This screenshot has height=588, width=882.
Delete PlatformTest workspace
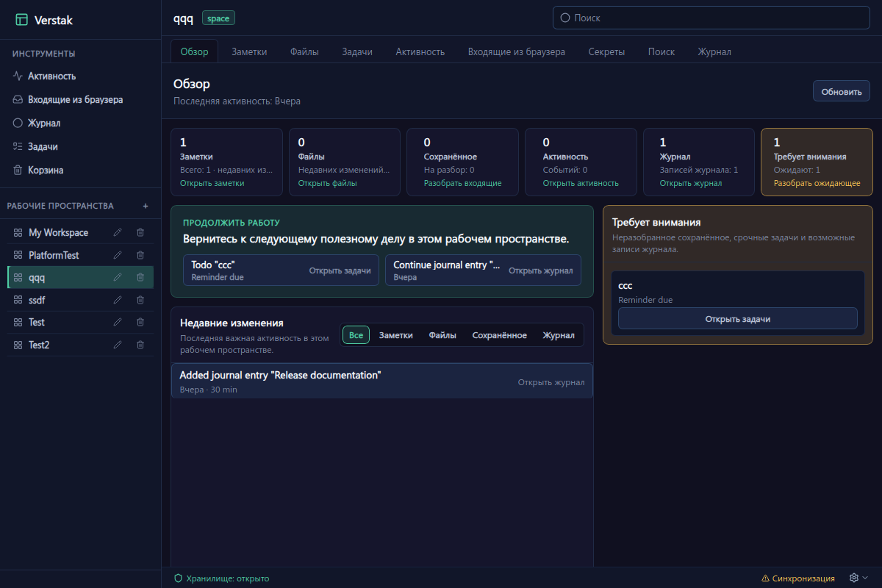(140, 255)
